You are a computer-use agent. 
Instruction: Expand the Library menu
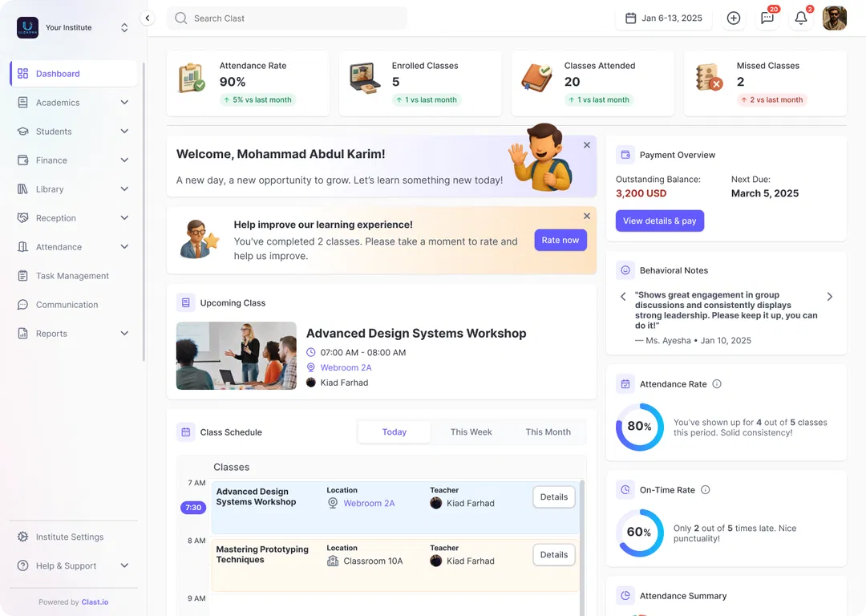124,189
